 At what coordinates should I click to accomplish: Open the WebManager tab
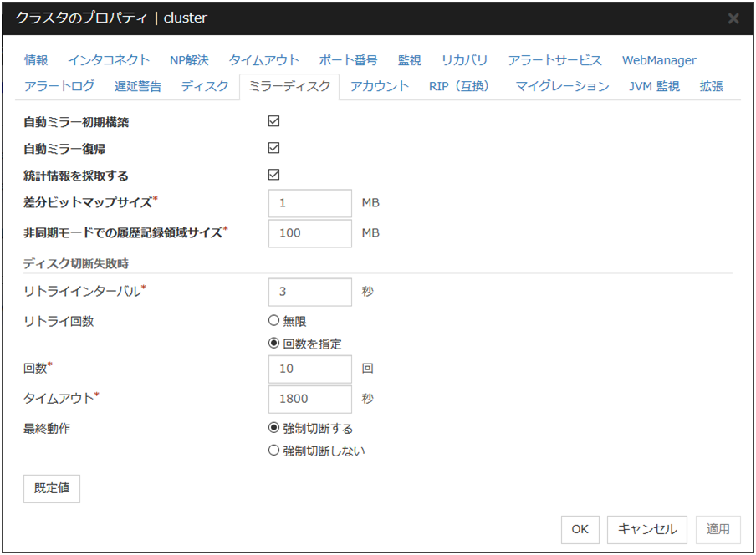click(x=659, y=60)
